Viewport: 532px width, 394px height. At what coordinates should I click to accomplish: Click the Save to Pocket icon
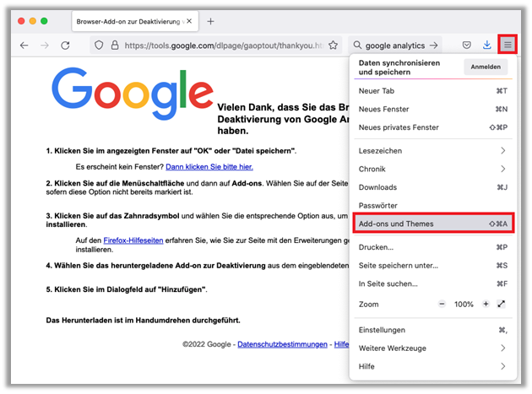(x=466, y=45)
